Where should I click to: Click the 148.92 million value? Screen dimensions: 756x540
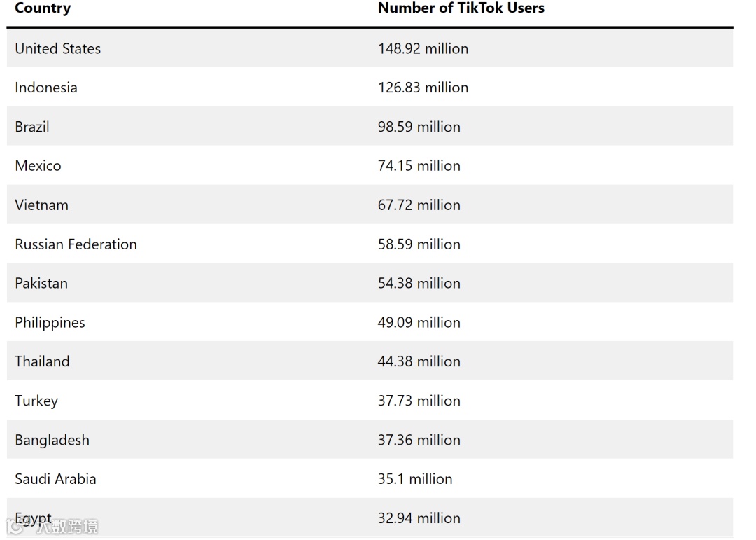coord(423,49)
